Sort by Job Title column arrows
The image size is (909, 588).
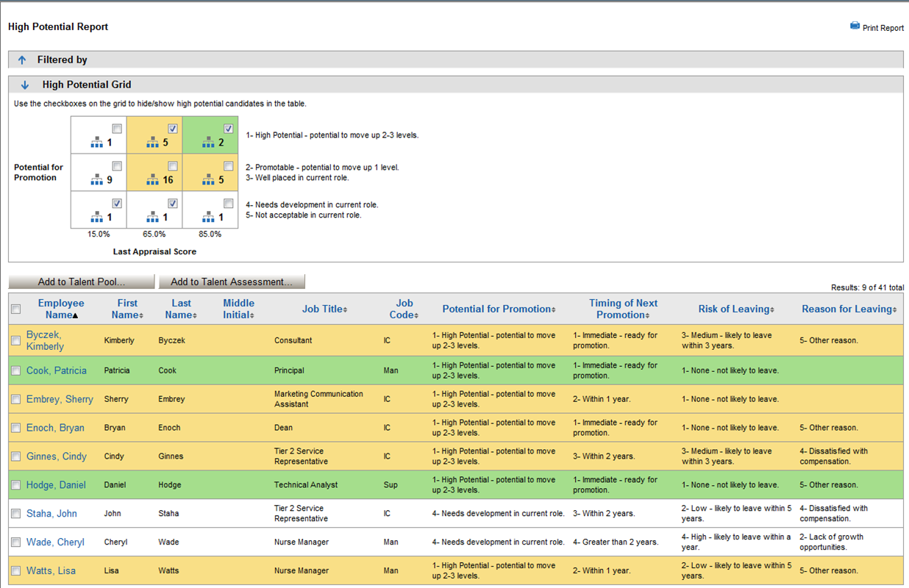click(346, 310)
